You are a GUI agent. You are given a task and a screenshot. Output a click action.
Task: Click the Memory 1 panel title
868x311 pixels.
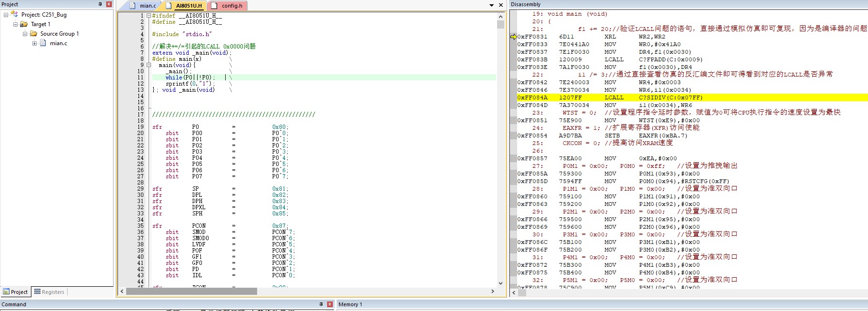tap(350, 304)
